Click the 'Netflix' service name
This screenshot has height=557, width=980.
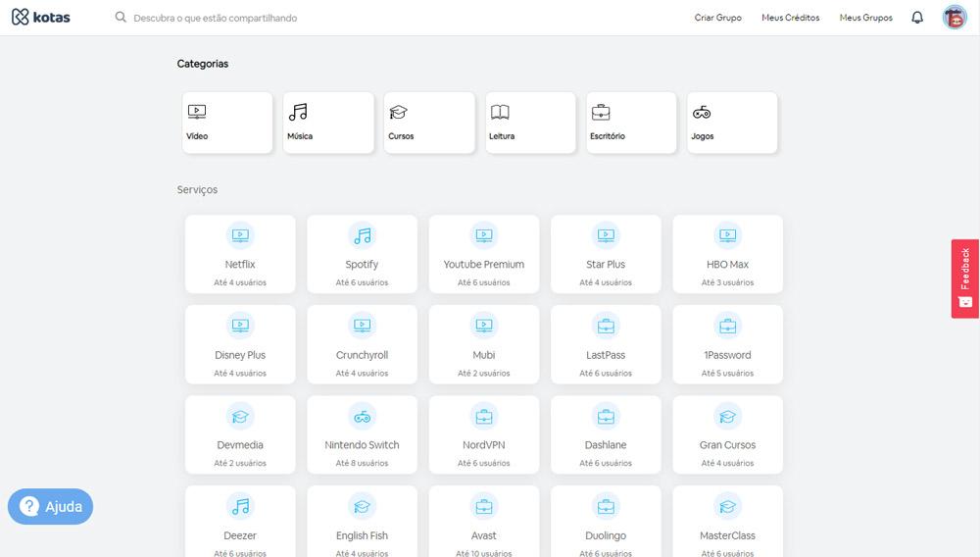click(x=240, y=265)
